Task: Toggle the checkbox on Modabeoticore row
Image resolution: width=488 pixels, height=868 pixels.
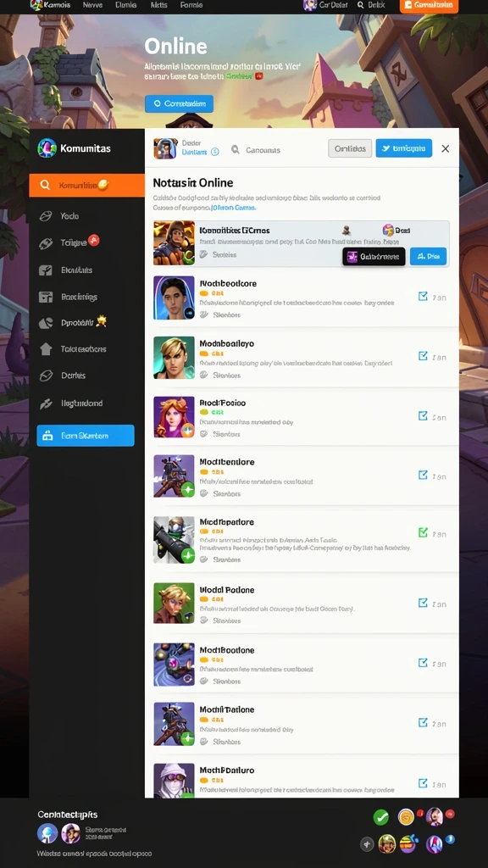Action: 423,297
